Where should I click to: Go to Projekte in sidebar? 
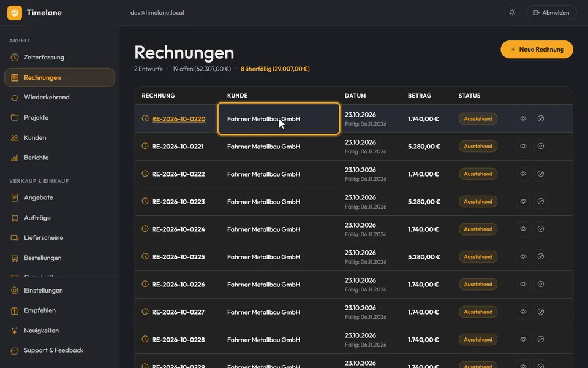click(x=59, y=118)
